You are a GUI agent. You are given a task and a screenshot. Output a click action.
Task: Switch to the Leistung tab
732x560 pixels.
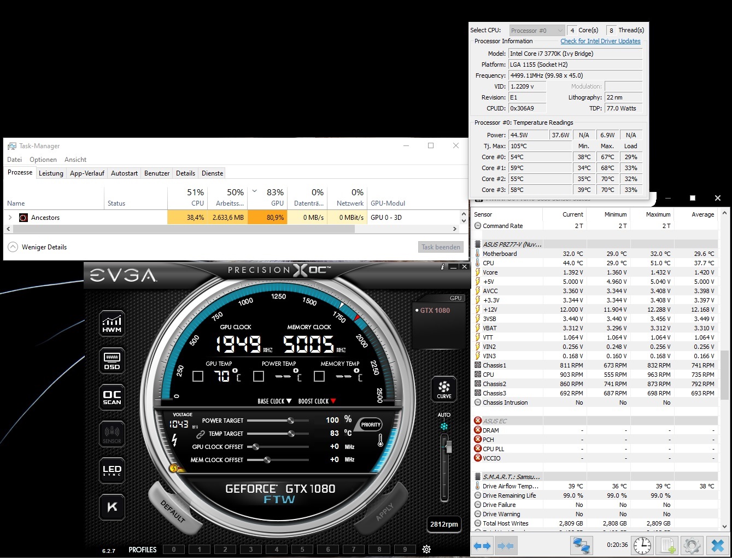(51, 173)
